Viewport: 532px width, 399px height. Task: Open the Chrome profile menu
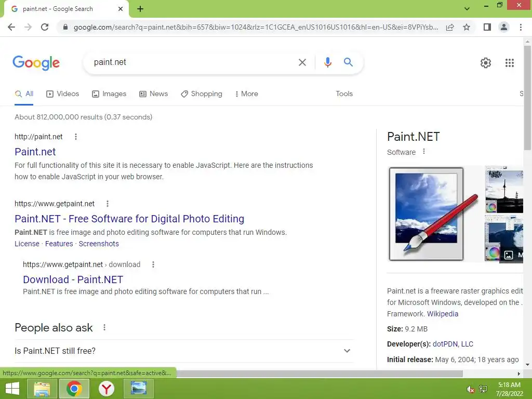pos(504,27)
